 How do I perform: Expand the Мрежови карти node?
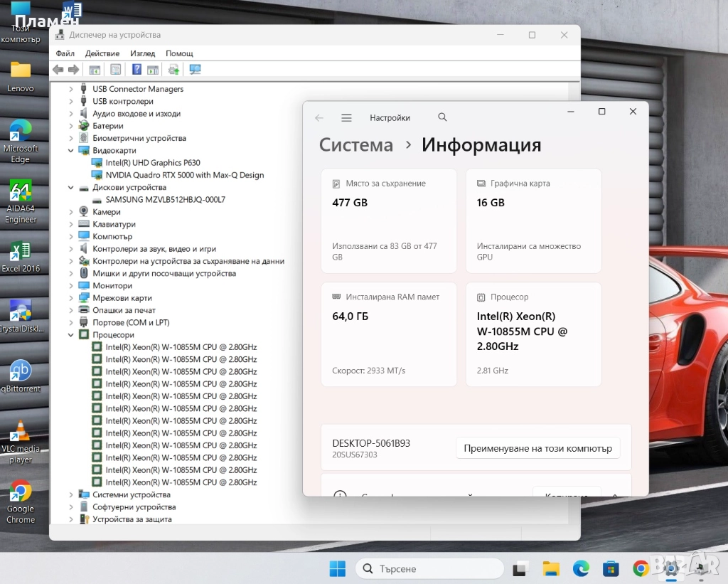(71, 298)
